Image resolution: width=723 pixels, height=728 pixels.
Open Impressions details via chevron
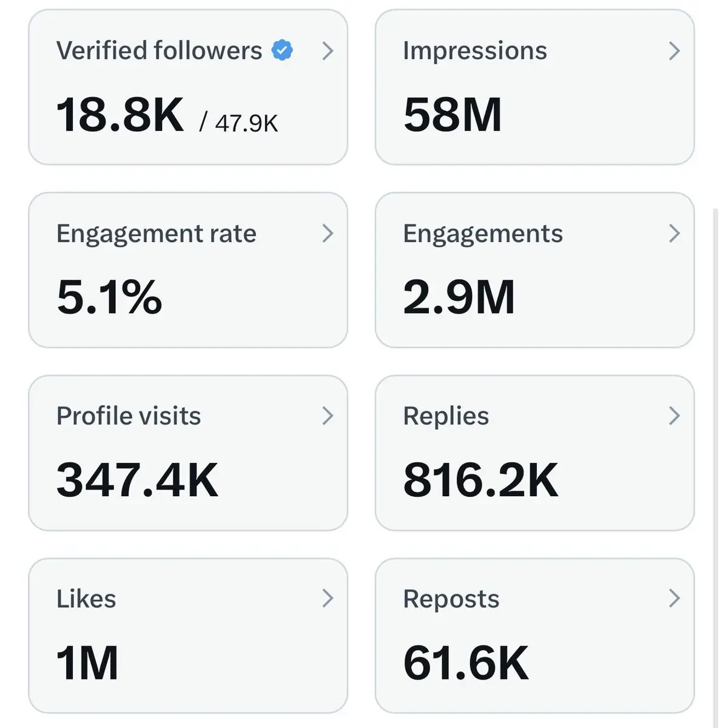click(x=674, y=51)
